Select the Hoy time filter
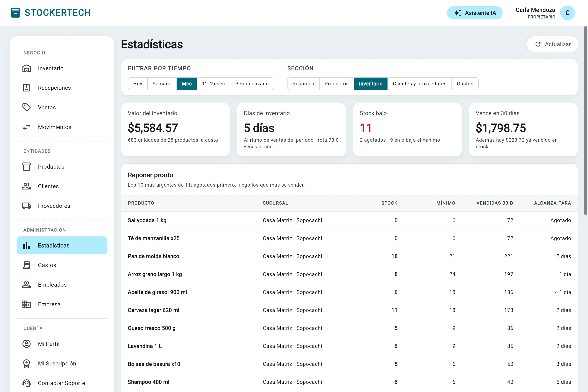 coord(138,84)
